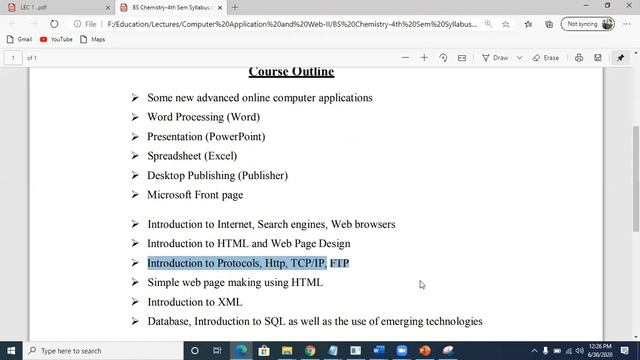The image size is (640, 360).
Task: Close the LEC 1 .pdf tab
Action: [x=108, y=7]
